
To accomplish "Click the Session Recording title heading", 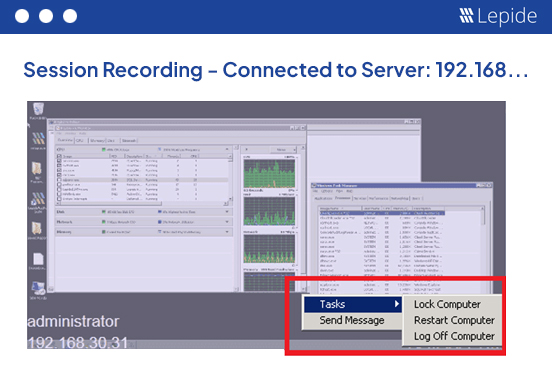I will click(x=276, y=70).
